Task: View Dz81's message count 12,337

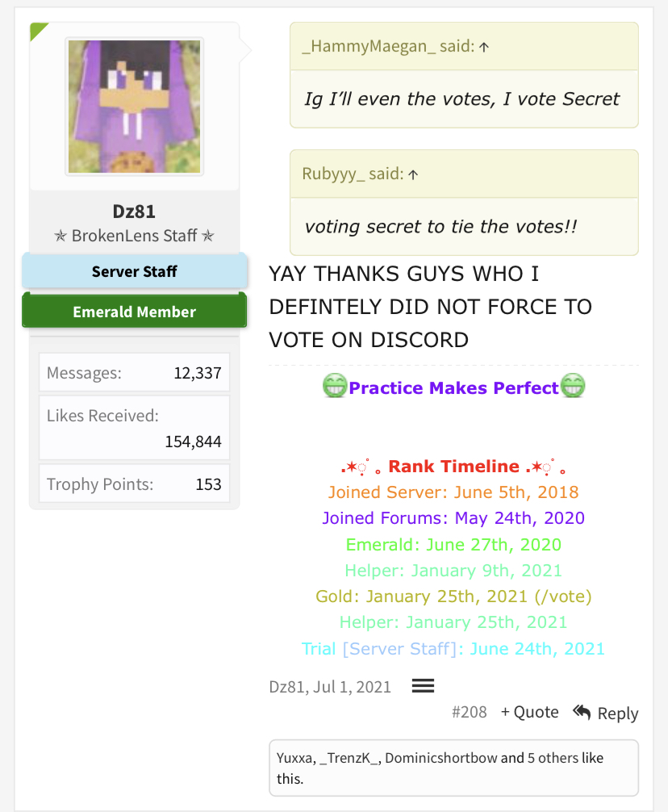Action: coord(198,373)
